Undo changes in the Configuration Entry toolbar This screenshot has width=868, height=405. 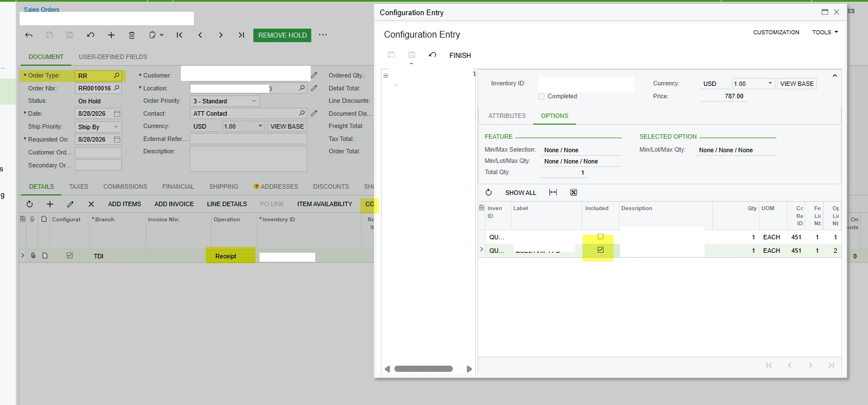(432, 55)
